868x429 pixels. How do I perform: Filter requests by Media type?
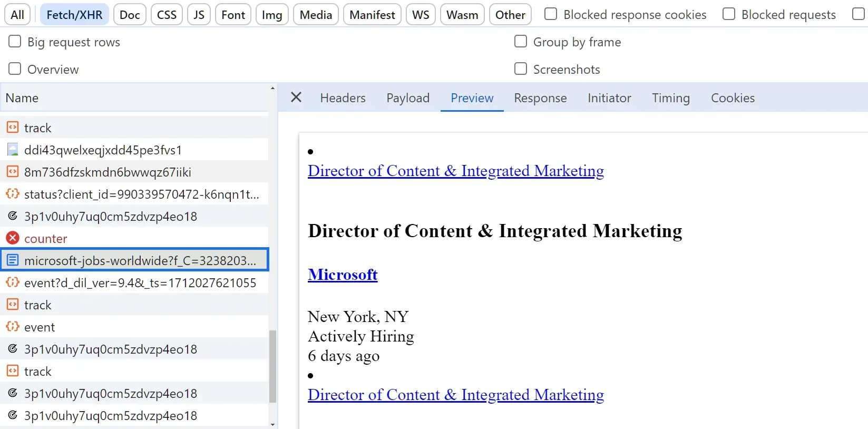(x=316, y=15)
